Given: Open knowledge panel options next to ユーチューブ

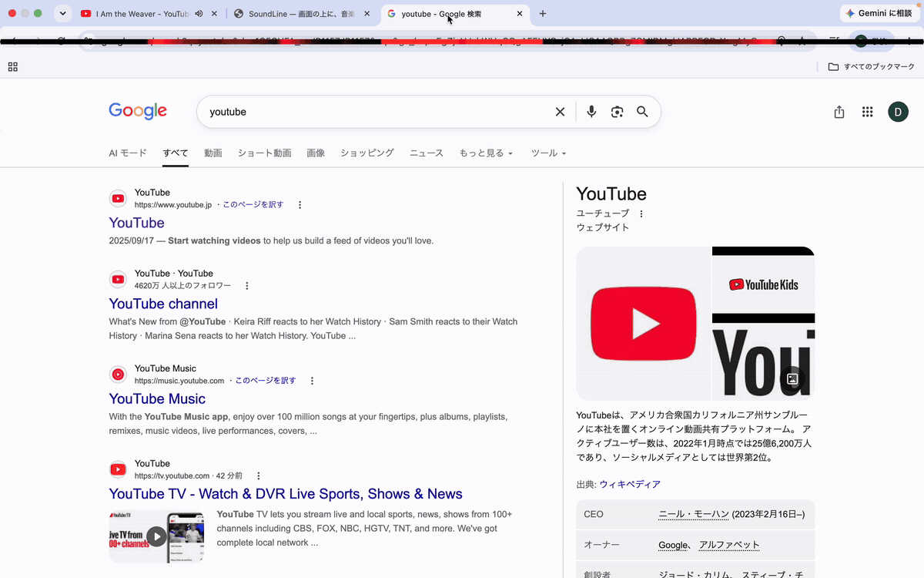Looking at the screenshot, I should coord(641,213).
